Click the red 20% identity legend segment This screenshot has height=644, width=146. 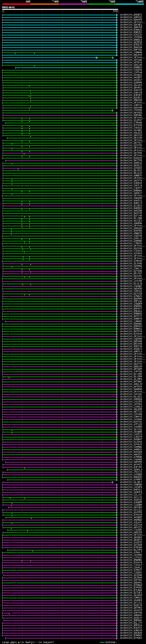(x=16, y=4)
